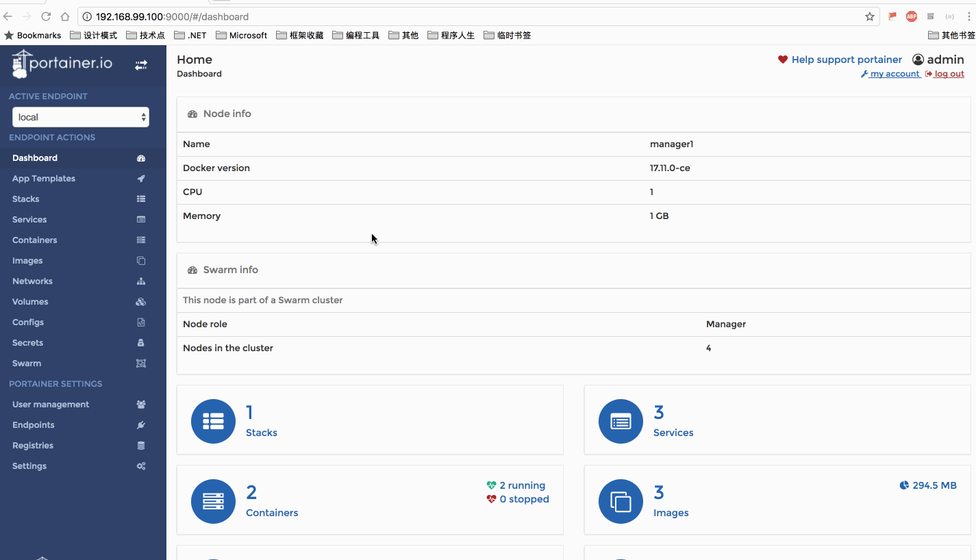Click the 'log out' link
This screenshot has width=976, height=560.
[944, 74]
